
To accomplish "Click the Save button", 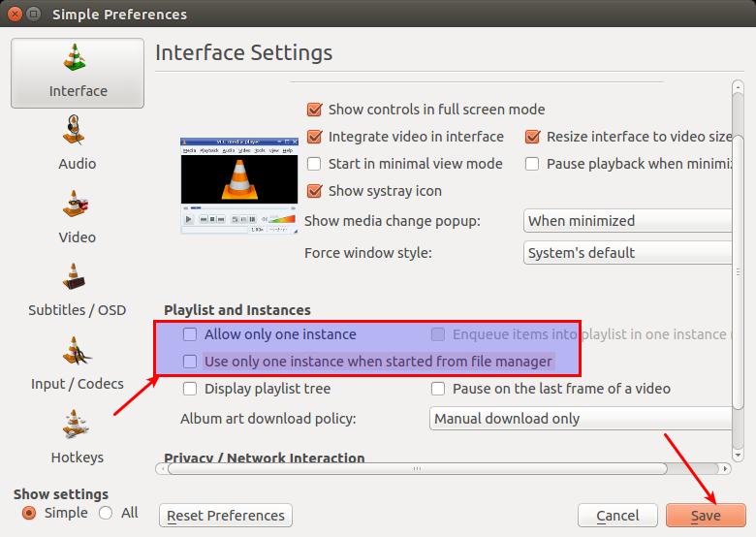I will [705, 516].
